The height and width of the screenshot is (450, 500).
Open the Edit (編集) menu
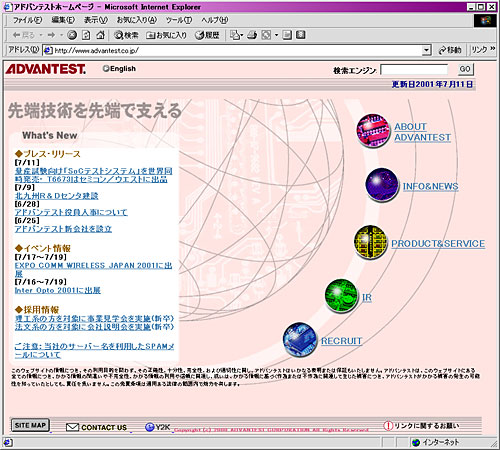coord(63,20)
